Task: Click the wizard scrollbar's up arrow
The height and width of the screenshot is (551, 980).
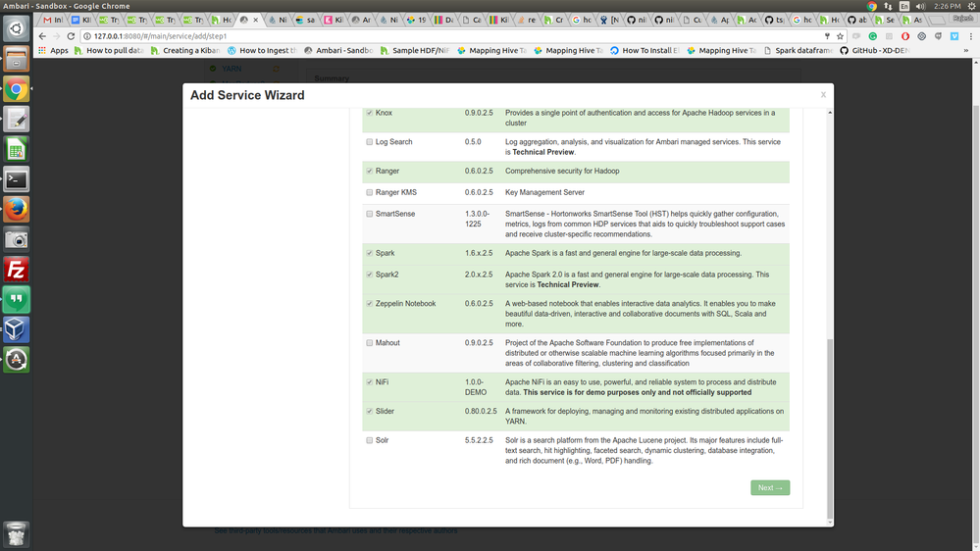Action: pos(830,113)
